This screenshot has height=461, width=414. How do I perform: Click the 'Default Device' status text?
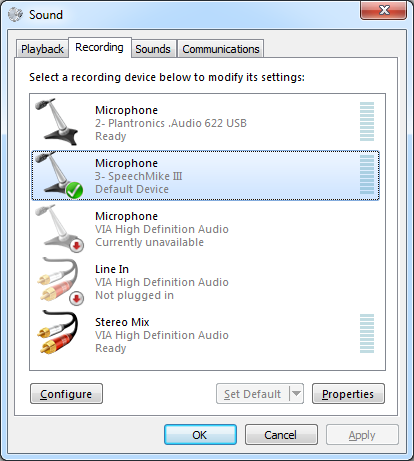click(132, 189)
